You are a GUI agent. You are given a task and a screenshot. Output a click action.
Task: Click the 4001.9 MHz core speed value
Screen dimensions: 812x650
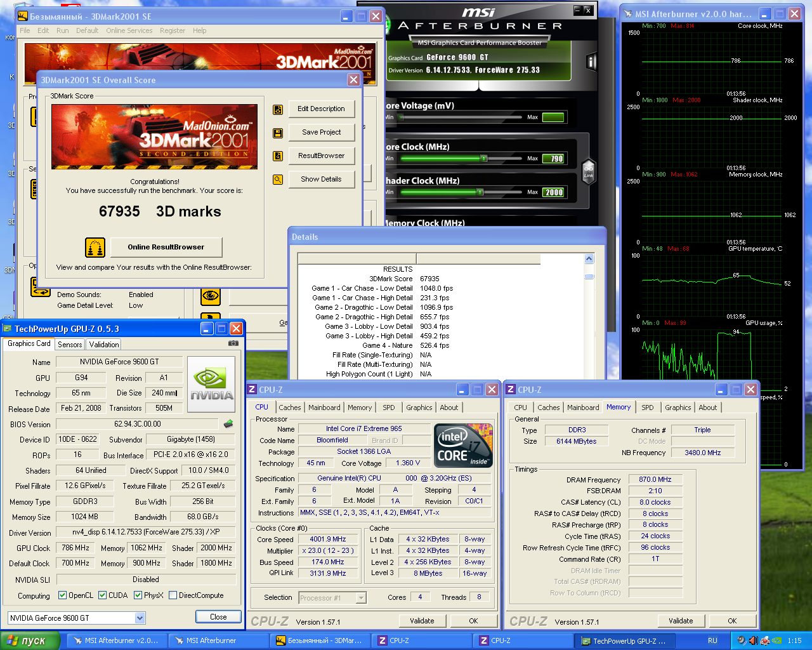[328, 539]
